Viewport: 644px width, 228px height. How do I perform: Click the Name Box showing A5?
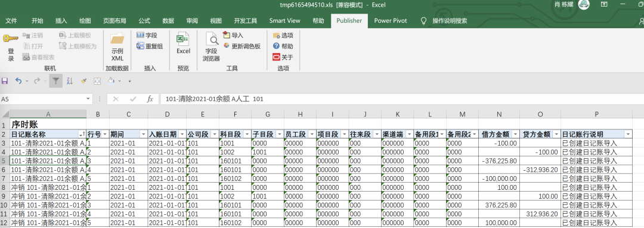[x=43, y=99]
